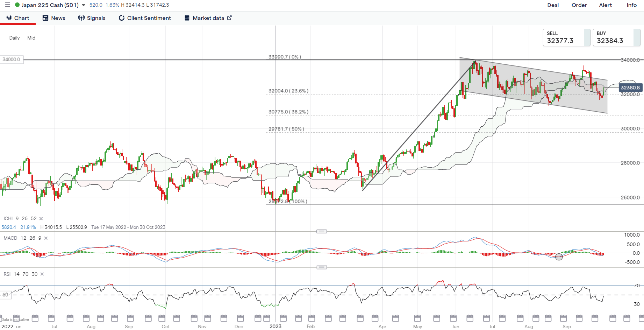
Task: Open calendar event icon nearest Jul 2022 label
Action: pyautogui.click(x=51, y=318)
